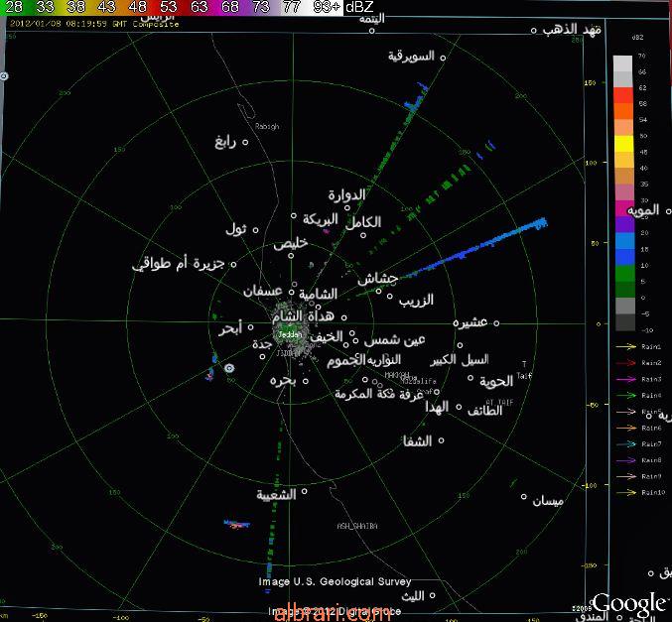The width and height of the screenshot is (672, 622).
Task: Select the أبحر placemark circle
Action: 251,327
